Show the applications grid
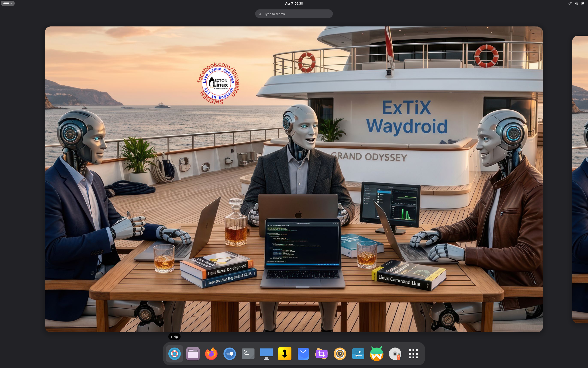588x368 pixels. click(x=413, y=354)
